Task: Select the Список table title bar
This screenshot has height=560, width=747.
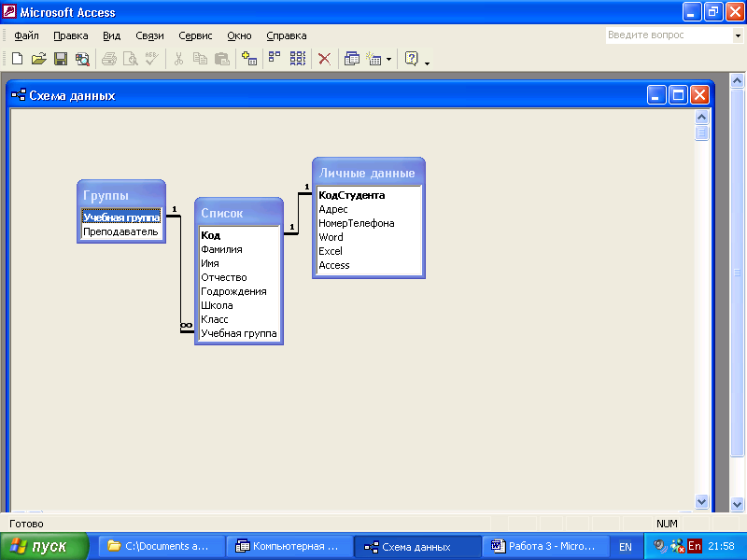Action: pyautogui.click(x=239, y=213)
